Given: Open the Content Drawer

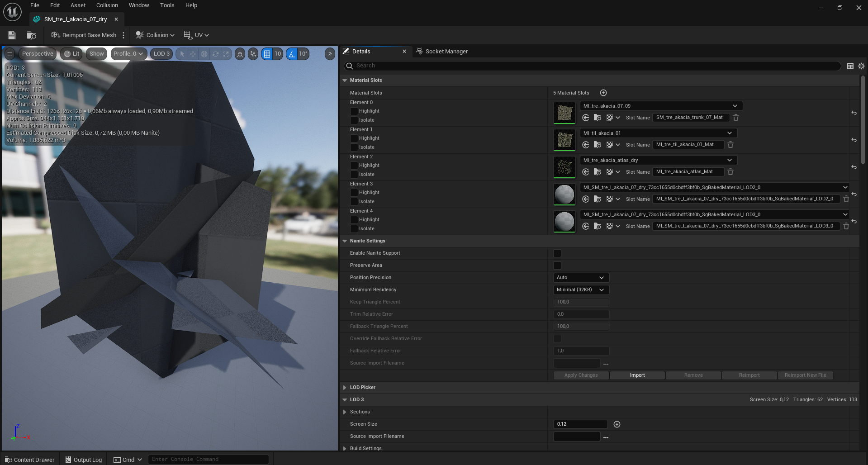Looking at the screenshot, I should 30,460.
